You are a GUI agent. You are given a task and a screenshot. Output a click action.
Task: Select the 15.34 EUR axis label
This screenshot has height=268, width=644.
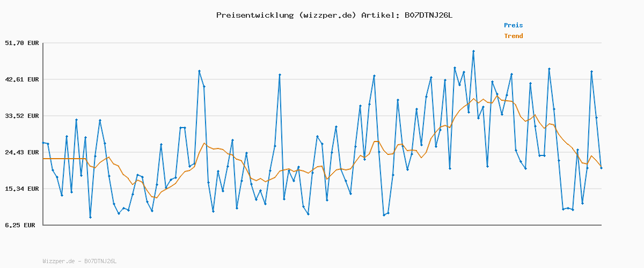click(22, 189)
